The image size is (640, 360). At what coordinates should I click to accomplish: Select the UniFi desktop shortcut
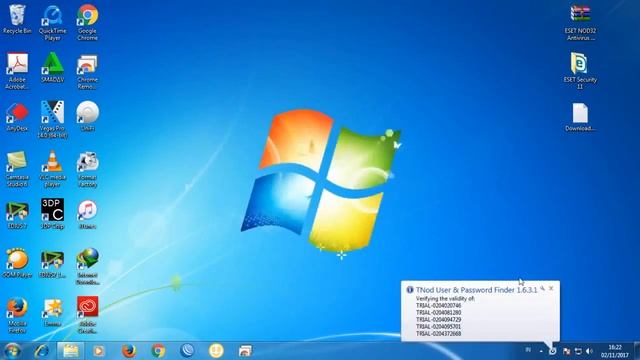[x=87, y=116]
